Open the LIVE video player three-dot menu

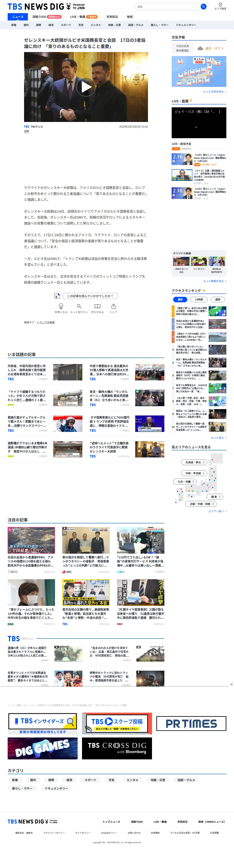pos(220,112)
